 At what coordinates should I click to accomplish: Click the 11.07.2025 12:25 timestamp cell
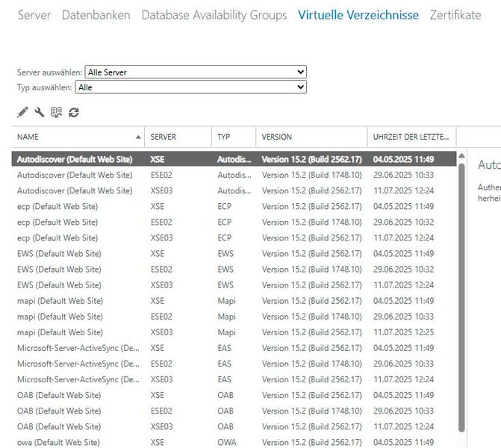tap(403, 332)
